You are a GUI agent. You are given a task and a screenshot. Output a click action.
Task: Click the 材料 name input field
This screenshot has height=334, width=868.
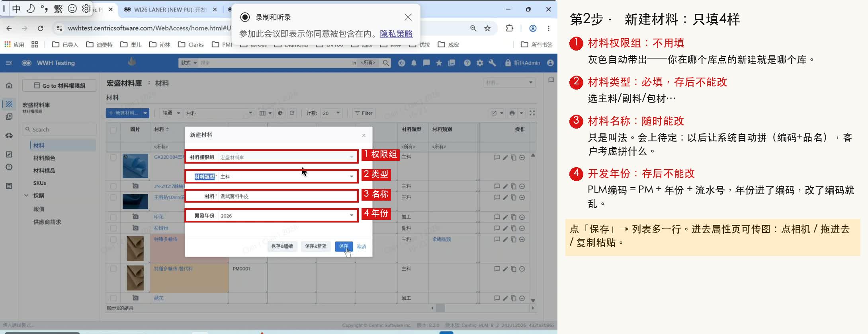pyautogui.click(x=287, y=196)
